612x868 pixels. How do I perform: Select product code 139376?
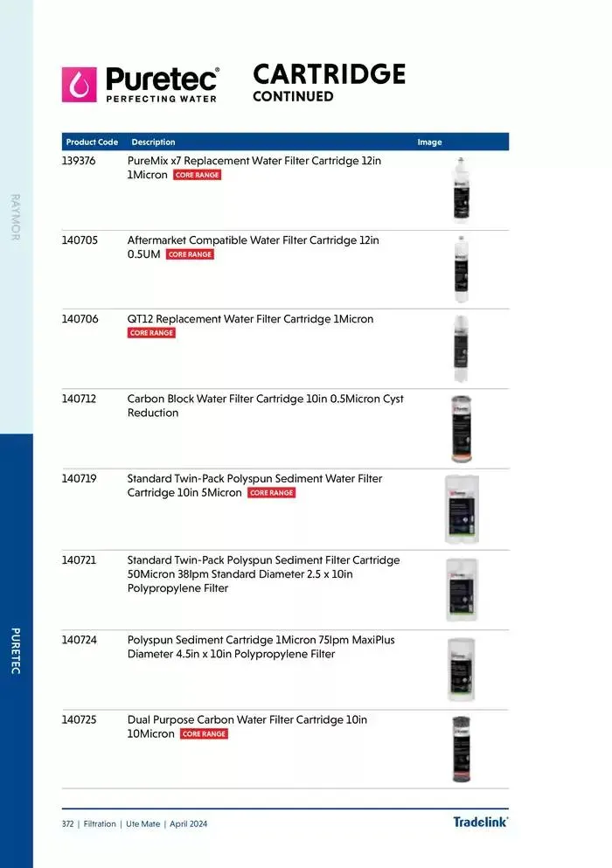79,161
